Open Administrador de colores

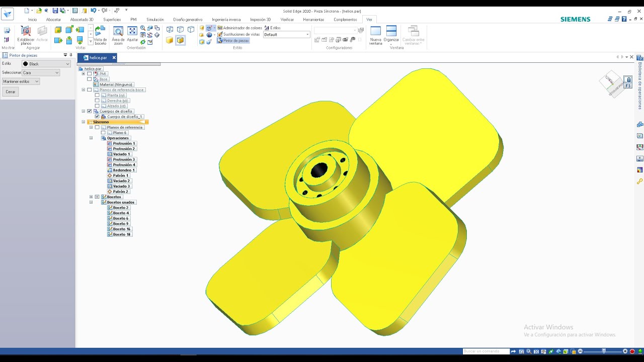tap(239, 28)
